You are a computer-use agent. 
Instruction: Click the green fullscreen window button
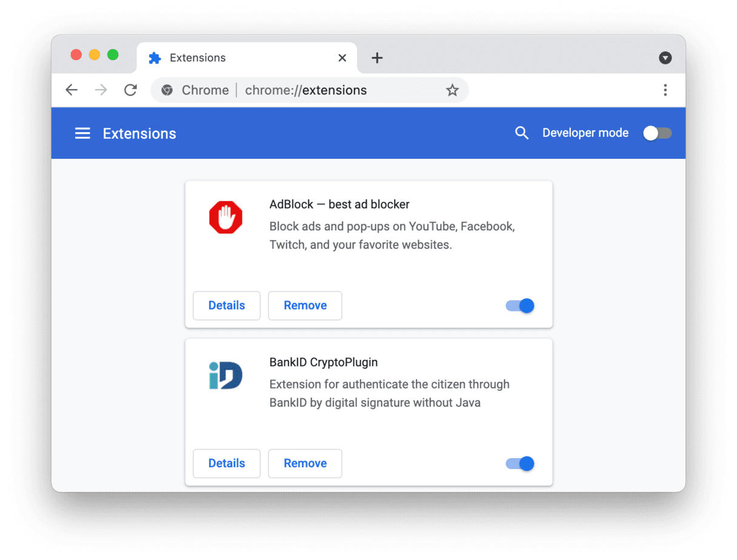click(x=113, y=55)
